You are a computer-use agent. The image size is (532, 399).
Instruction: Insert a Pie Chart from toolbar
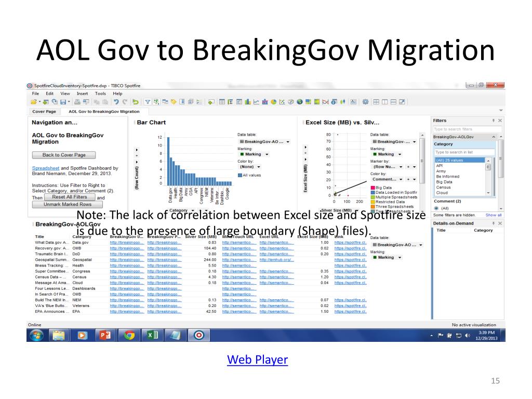[273, 102]
